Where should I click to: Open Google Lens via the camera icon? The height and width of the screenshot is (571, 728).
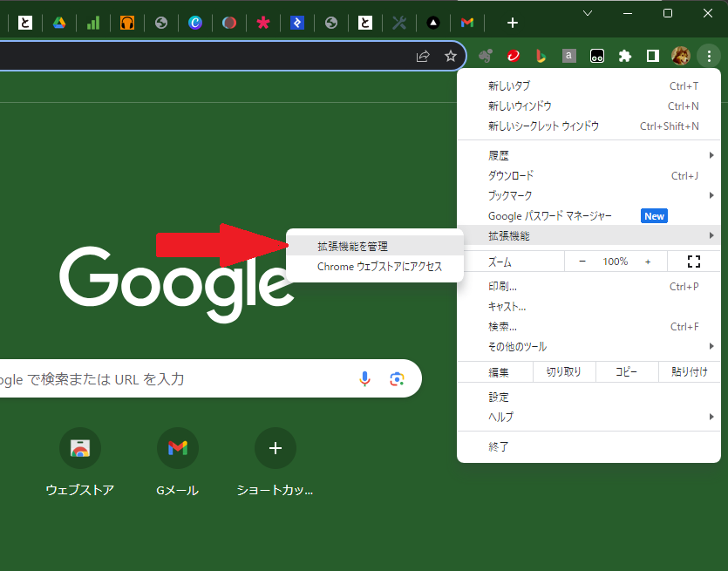pos(398,378)
